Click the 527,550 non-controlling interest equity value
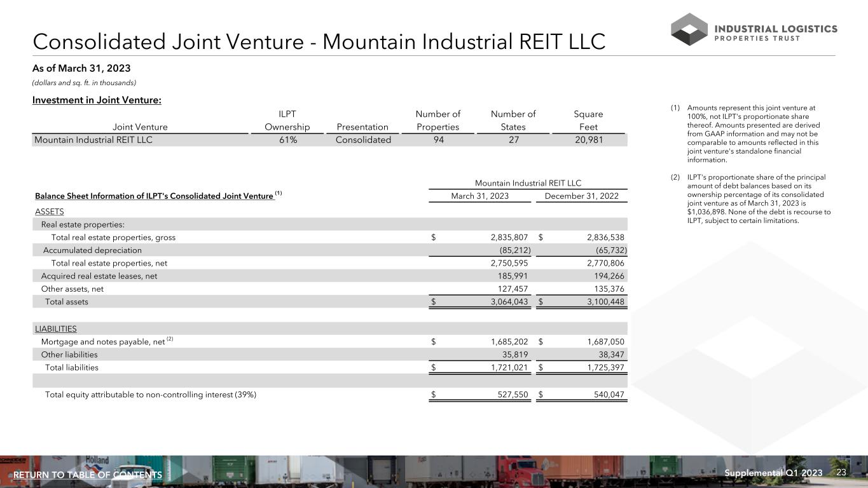 (513, 395)
